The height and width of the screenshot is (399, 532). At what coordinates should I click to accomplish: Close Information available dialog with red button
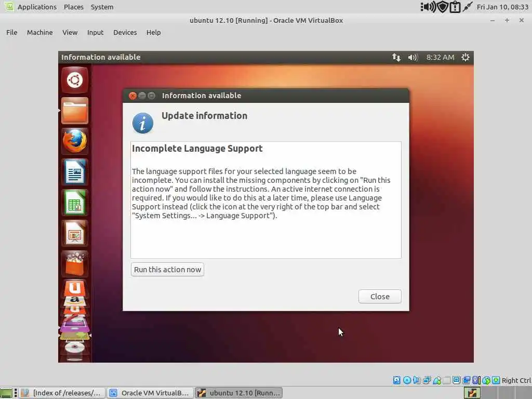click(132, 96)
